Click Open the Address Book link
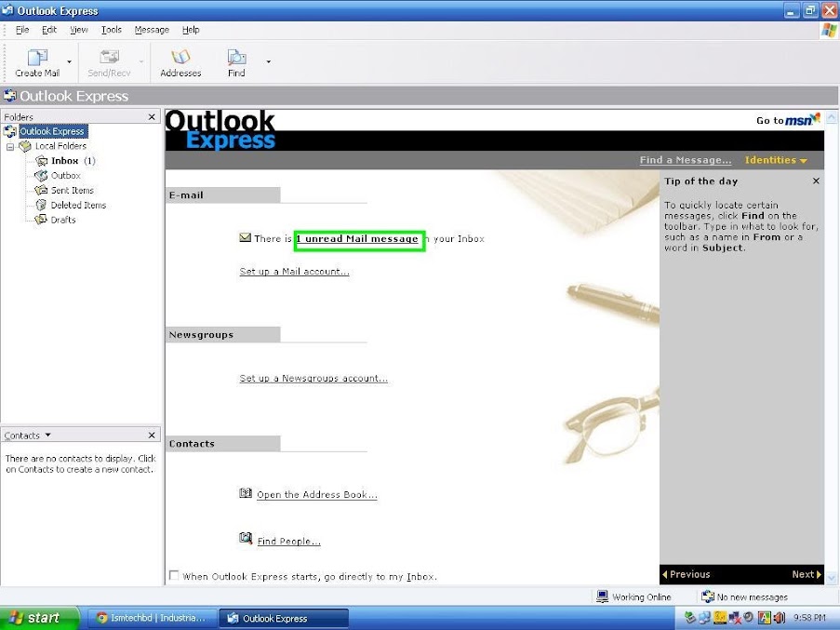Screen dimensions: 840x630 [316, 494]
